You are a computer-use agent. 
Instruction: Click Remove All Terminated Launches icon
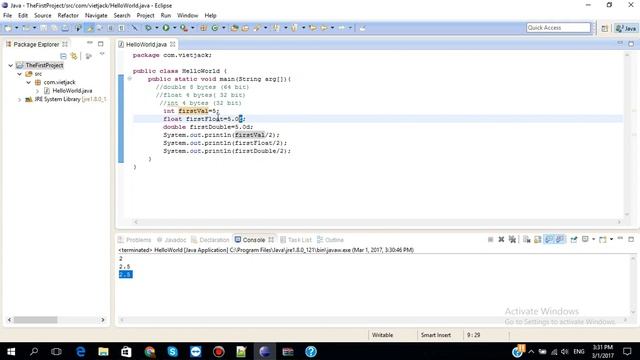512,240
